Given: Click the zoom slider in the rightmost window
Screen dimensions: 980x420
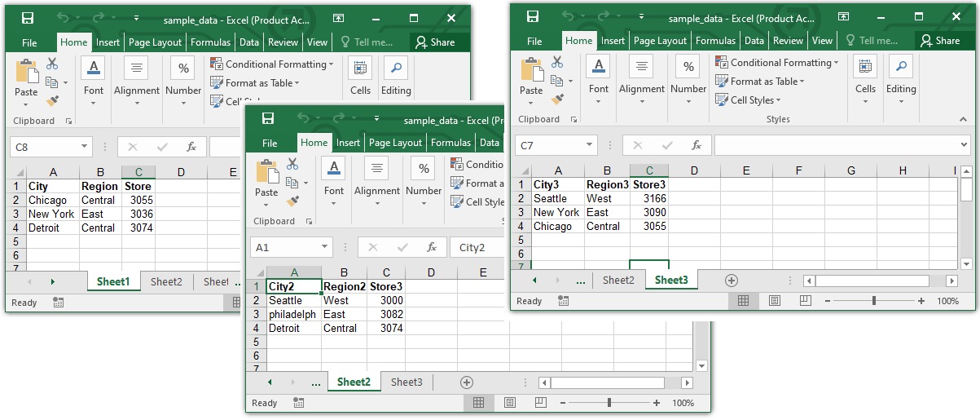Looking at the screenshot, I should point(873,301).
